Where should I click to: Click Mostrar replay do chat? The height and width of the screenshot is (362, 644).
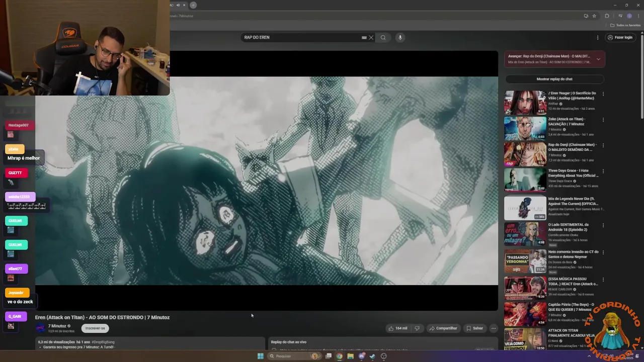coord(554,79)
